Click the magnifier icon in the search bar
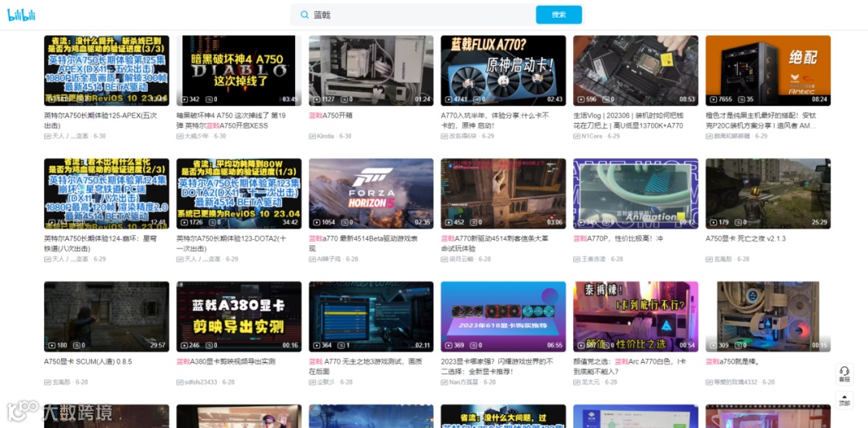Screen dimensions: 868x428 305,15
